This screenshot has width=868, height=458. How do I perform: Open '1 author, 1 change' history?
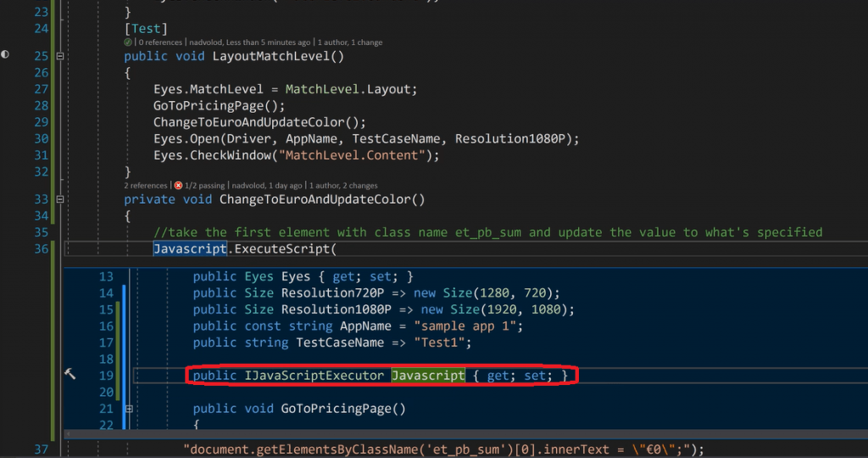[x=351, y=42]
